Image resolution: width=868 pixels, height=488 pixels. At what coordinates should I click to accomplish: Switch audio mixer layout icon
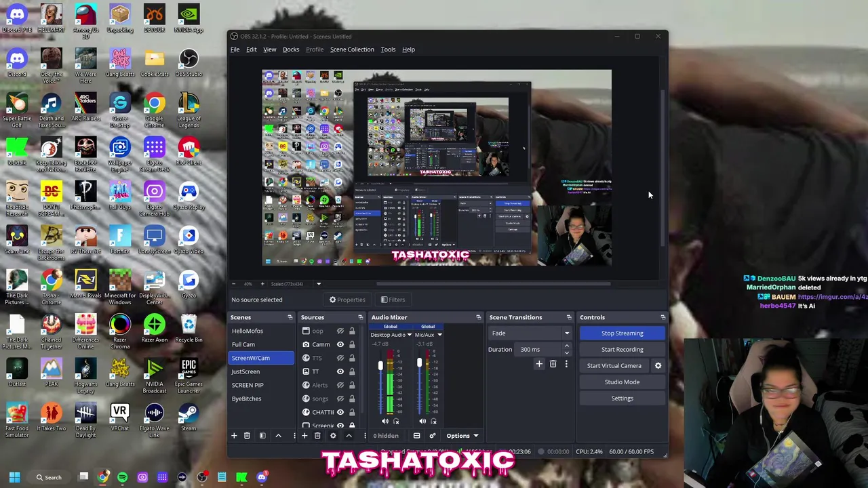pyautogui.click(x=416, y=436)
